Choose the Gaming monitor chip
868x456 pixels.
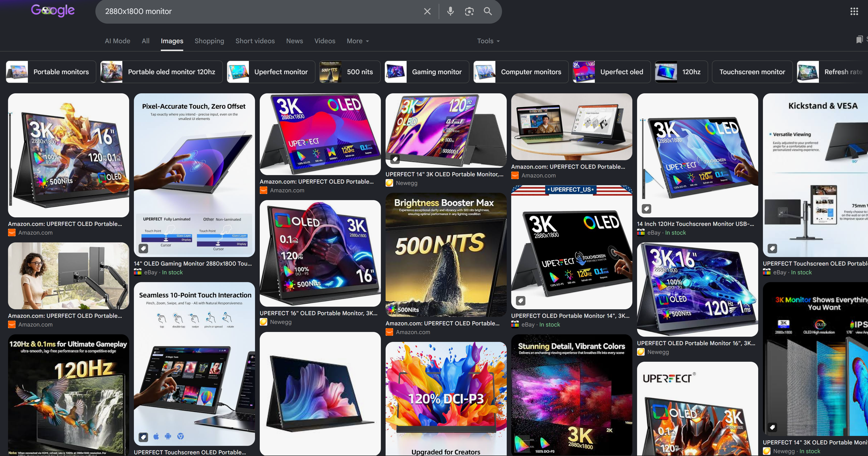pyautogui.click(x=427, y=72)
